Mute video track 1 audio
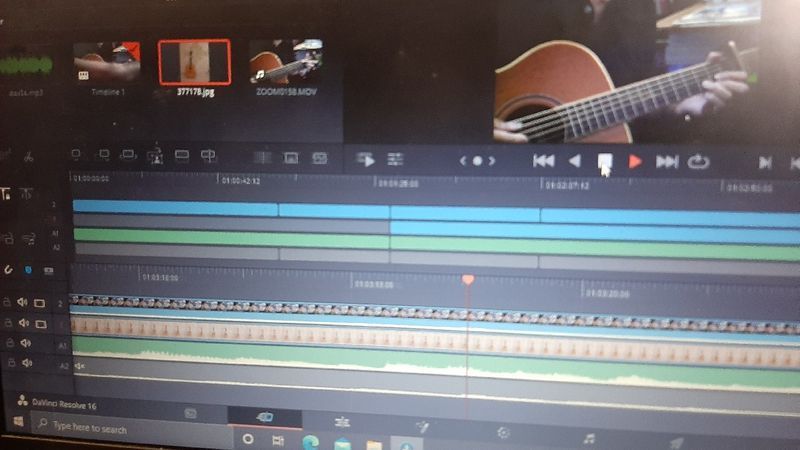 click(x=24, y=323)
